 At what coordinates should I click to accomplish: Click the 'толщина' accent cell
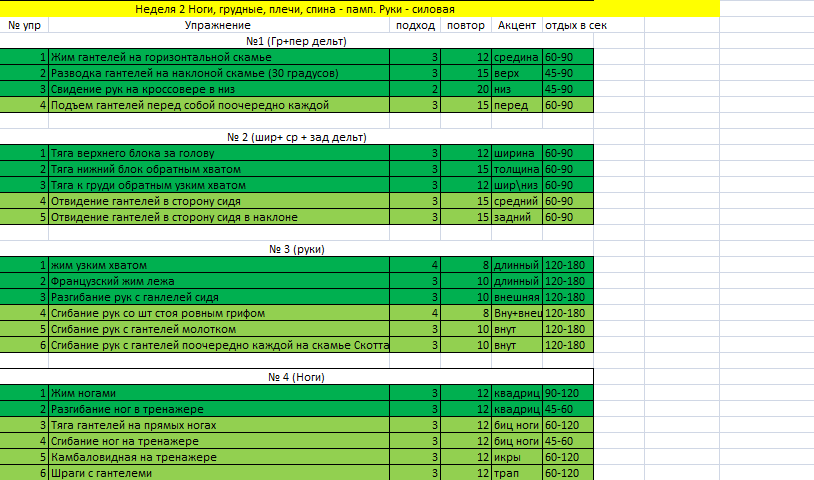pos(516,169)
